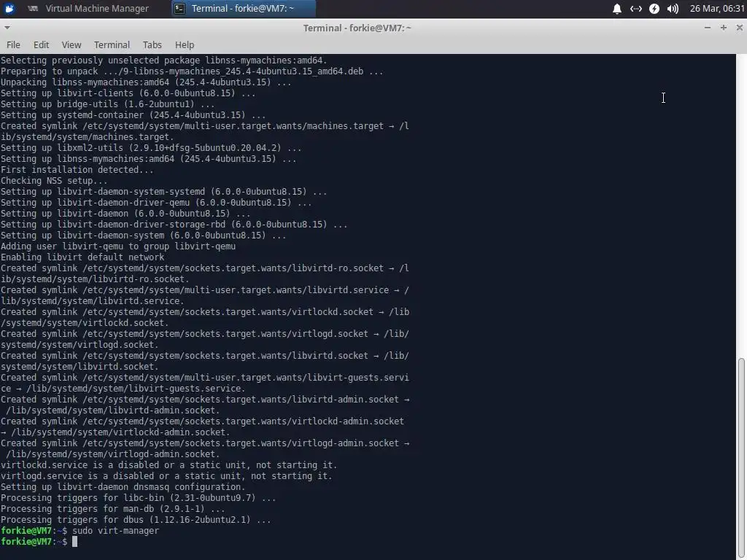
Task: Open the Xfce applications menu icon
Action: pyautogui.click(x=9, y=8)
